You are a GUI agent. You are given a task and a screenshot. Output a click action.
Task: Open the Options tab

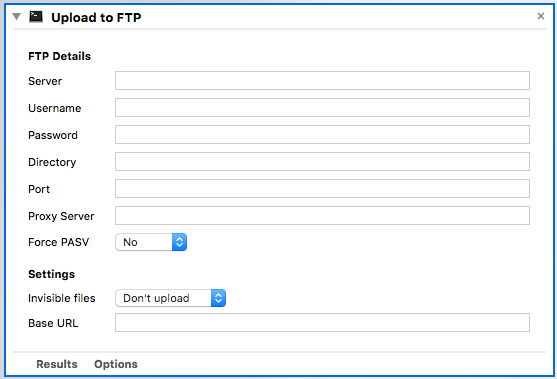click(x=116, y=364)
